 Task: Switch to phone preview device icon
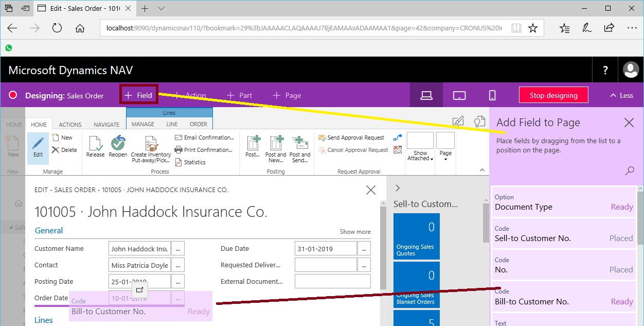click(492, 95)
